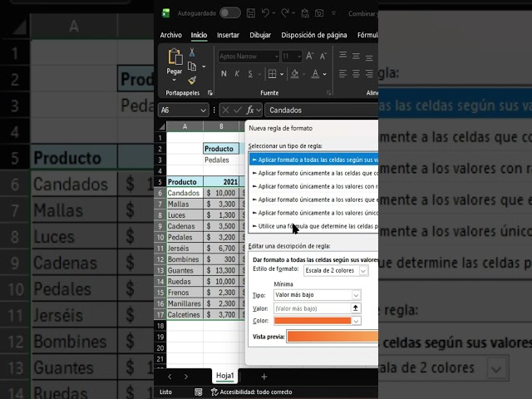The width and height of the screenshot is (532, 399).
Task: Click the Save (floppy disk) icon
Action: (251, 13)
